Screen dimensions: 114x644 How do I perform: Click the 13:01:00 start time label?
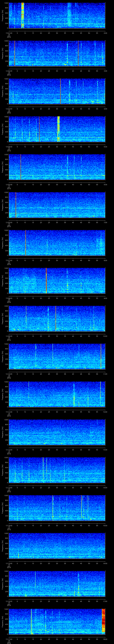9,33
